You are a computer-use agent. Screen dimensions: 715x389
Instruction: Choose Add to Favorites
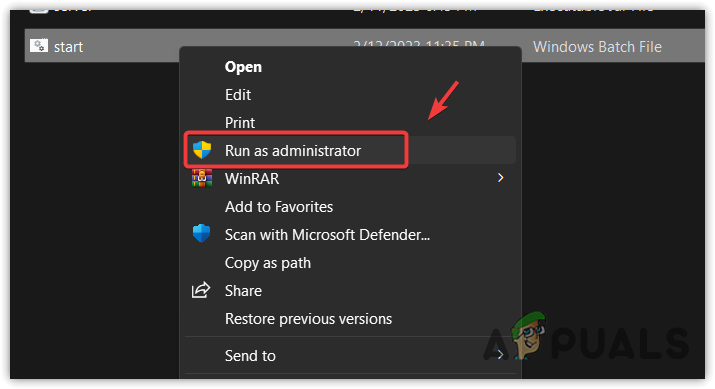350,207
